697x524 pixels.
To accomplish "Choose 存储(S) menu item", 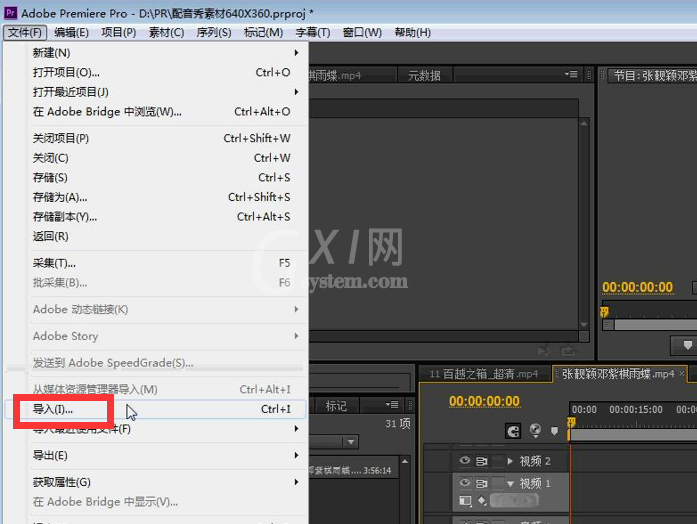I will click(156, 177).
